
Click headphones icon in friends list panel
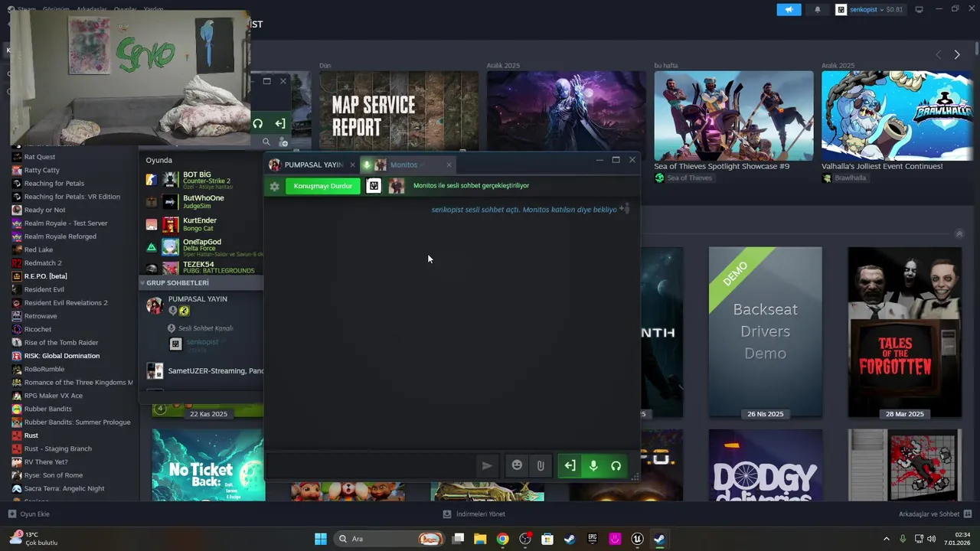tap(258, 123)
